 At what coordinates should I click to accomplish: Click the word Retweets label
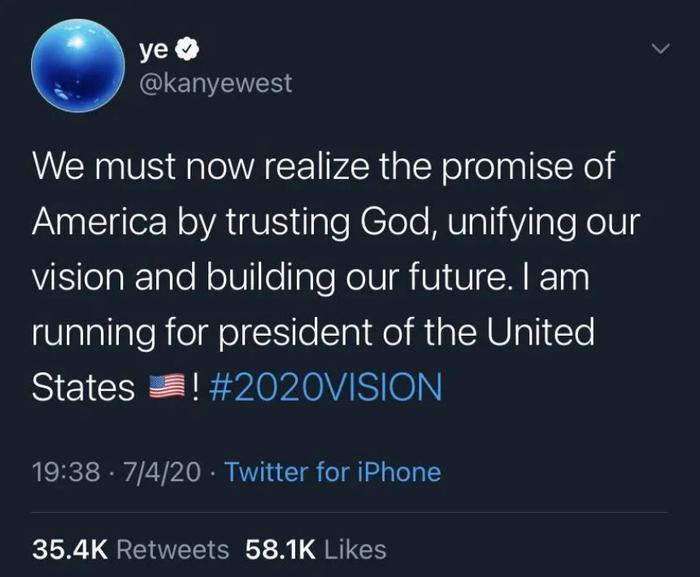point(173,550)
